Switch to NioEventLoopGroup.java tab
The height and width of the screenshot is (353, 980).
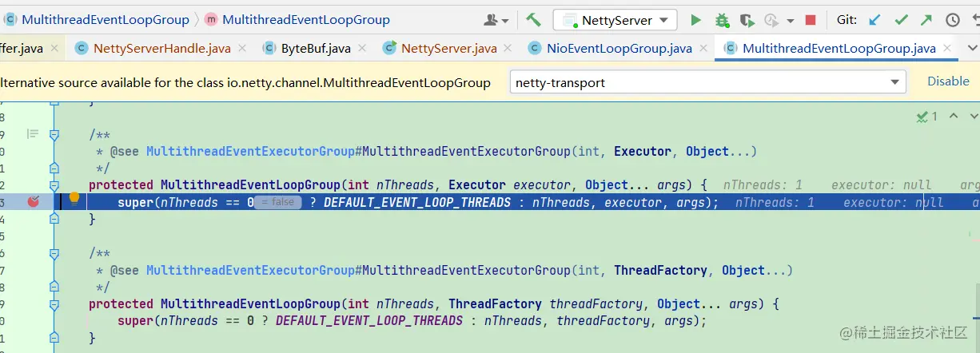pyautogui.click(x=619, y=49)
